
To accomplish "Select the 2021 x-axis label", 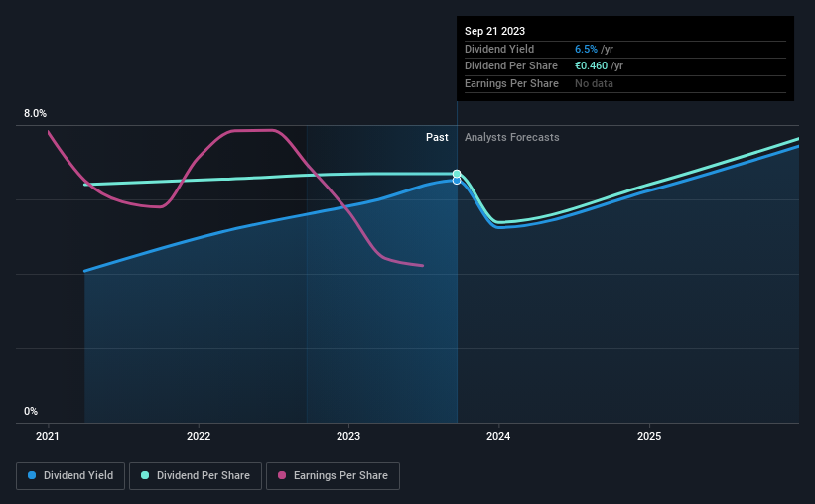I will click(48, 436).
